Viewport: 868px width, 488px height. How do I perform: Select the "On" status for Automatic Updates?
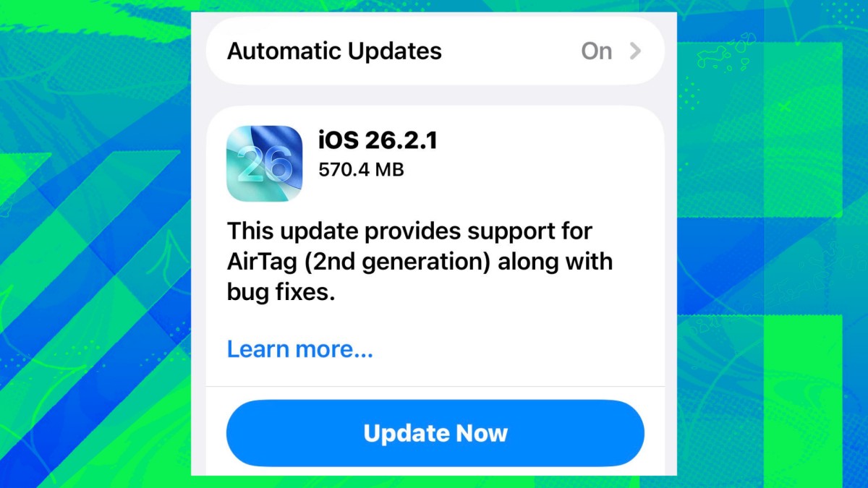point(597,51)
